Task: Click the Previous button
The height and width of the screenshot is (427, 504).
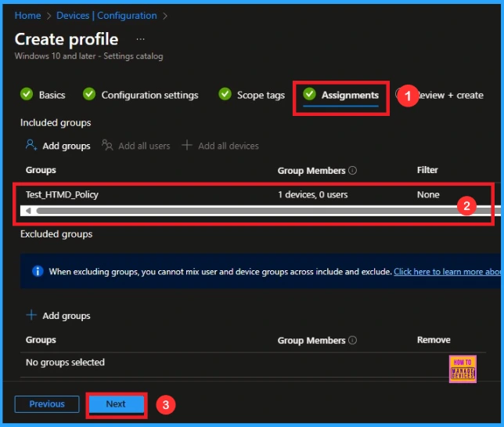Action: pyautogui.click(x=47, y=403)
